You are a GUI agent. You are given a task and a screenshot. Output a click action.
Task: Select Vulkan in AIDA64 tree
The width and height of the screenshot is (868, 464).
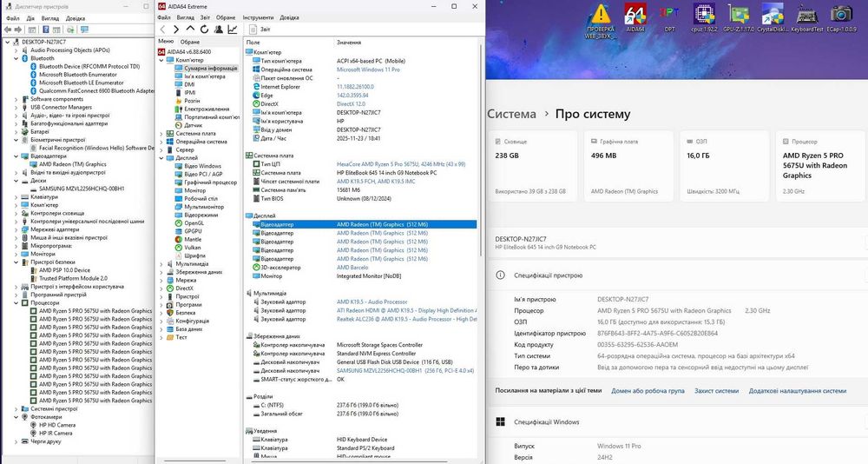pyautogui.click(x=192, y=248)
